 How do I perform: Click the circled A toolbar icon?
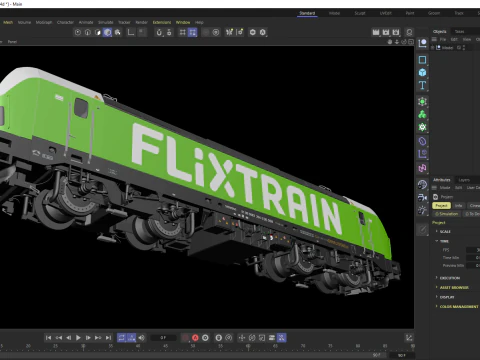pos(263,32)
